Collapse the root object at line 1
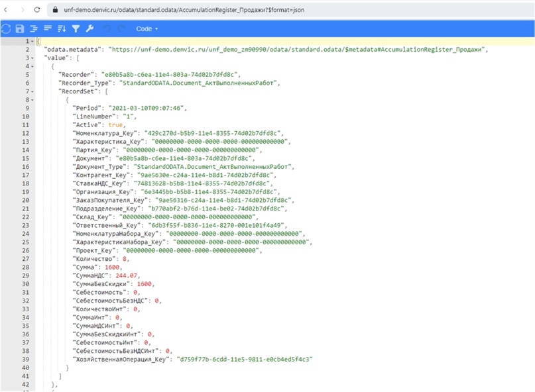The height and width of the screenshot is (392, 535). point(31,42)
